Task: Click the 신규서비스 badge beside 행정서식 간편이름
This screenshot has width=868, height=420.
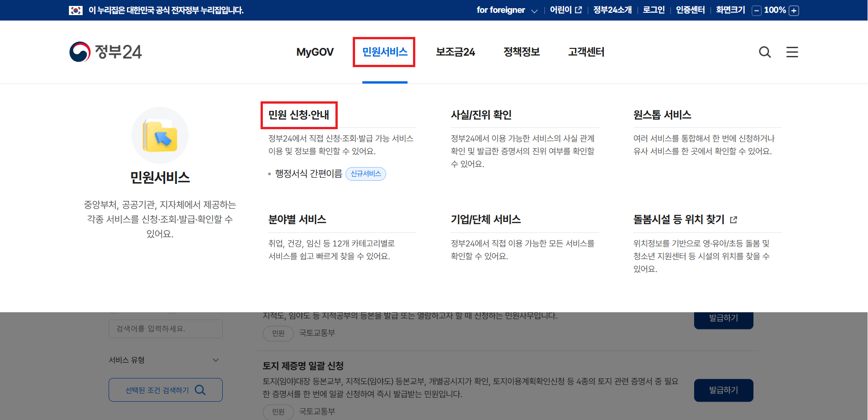Action: coord(366,174)
